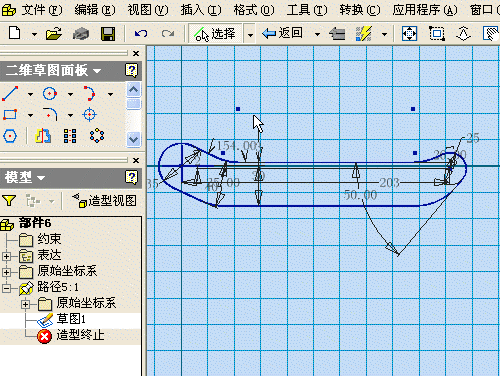Select the Rectangle sketch tool
This screenshot has height=376, width=500.
click(x=10, y=115)
